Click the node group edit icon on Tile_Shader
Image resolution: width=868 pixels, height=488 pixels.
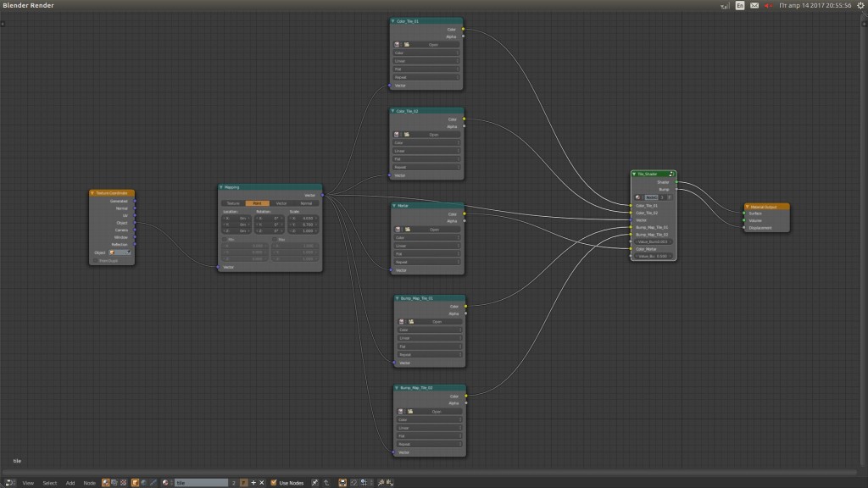click(x=670, y=174)
